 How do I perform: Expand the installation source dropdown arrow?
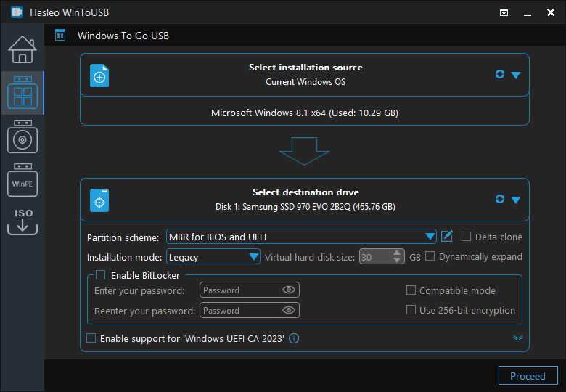pos(516,75)
